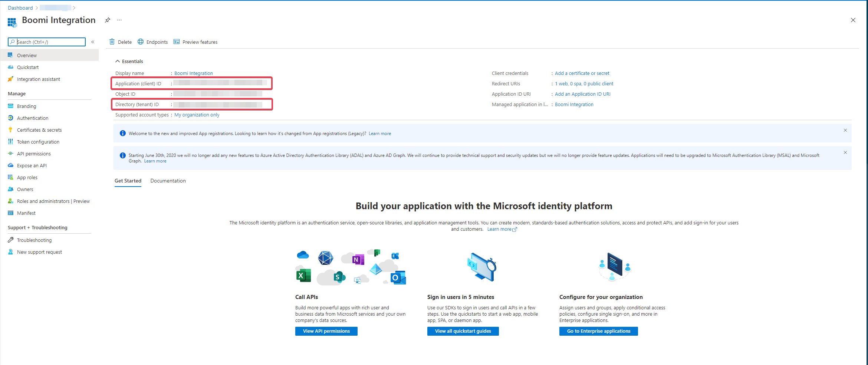The width and height of the screenshot is (868, 365).
Task: Add an Application ID URI
Action: (x=583, y=94)
